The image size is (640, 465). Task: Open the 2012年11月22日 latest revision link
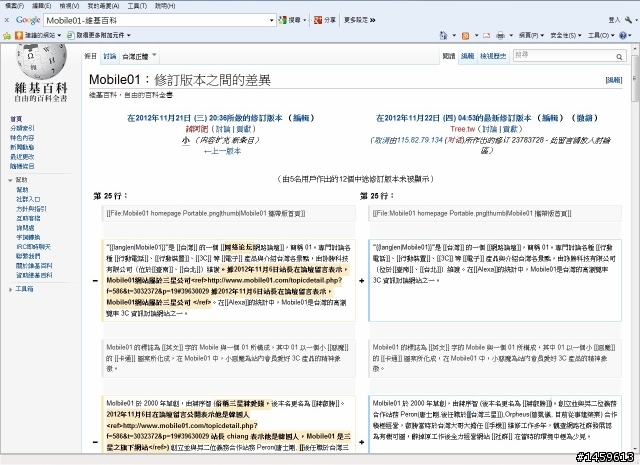(x=453, y=118)
